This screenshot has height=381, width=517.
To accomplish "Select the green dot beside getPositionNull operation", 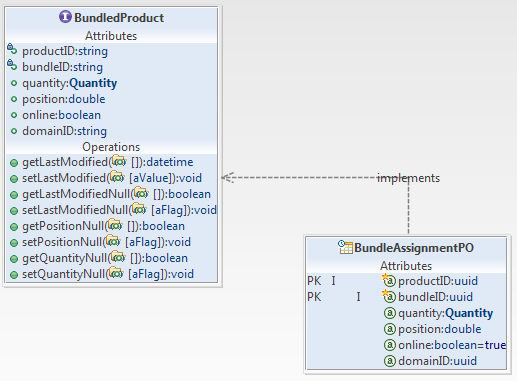I will click(14, 227).
